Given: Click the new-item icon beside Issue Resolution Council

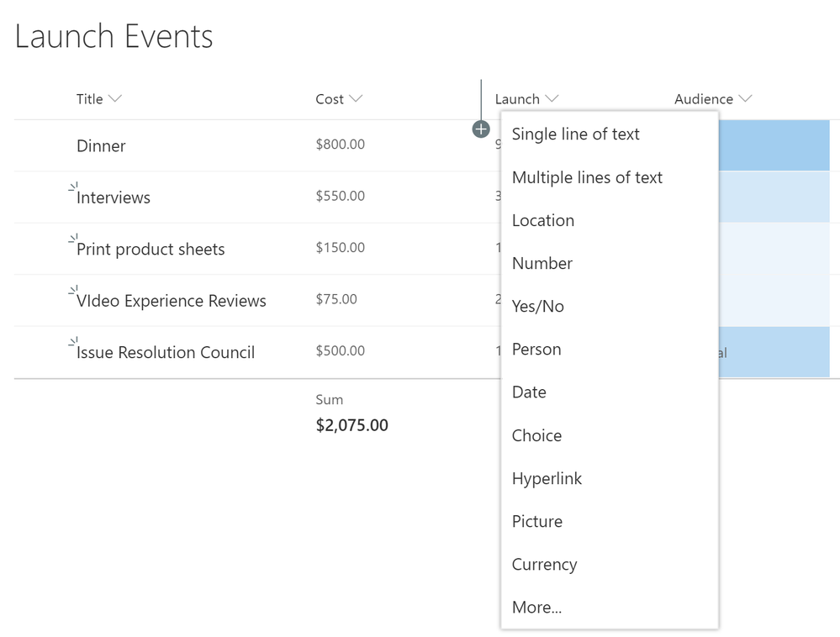Looking at the screenshot, I should click(x=72, y=342).
